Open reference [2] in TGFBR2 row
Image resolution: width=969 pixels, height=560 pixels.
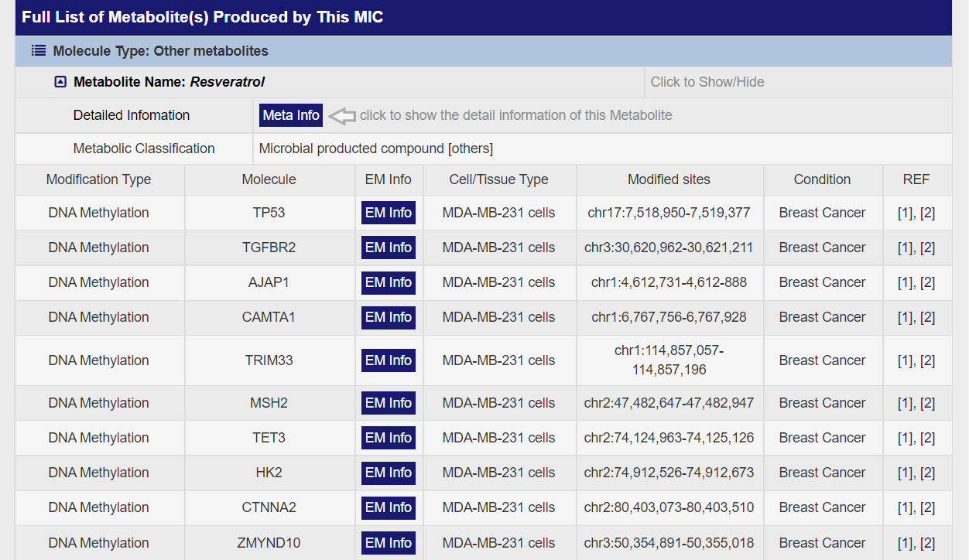pyautogui.click(x=927, y=248)
